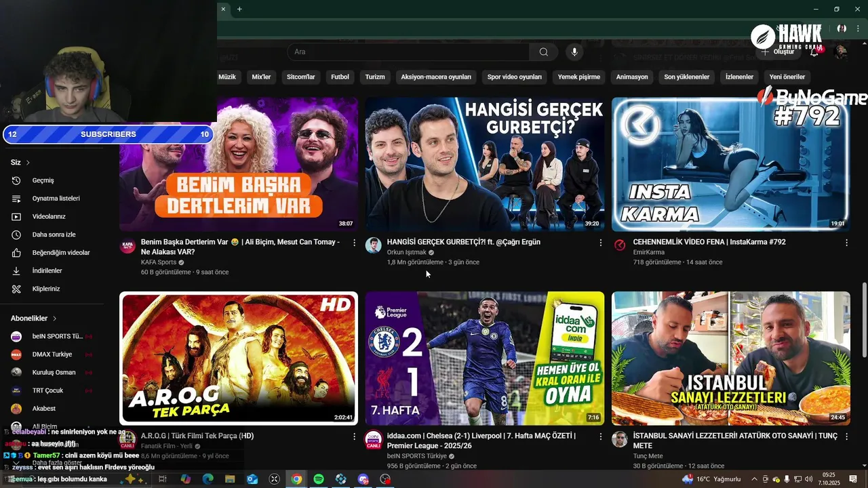Open more options for HANGİSİ GERÇEK GURBETÇİ video
The height and width of the screenshot is (488, 868).
pyautogui.click(x=600, y=243)
